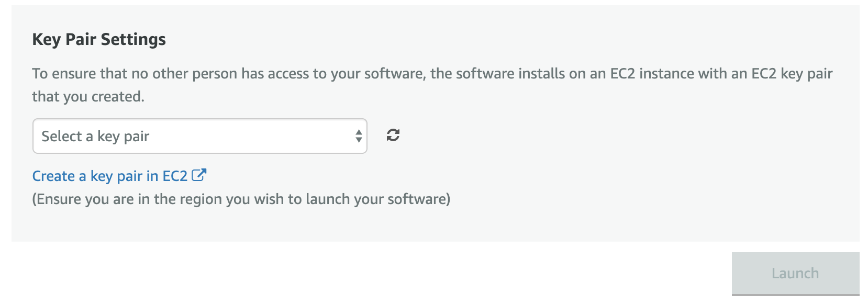Click the region reminder note in parentheses

point(241,199)
